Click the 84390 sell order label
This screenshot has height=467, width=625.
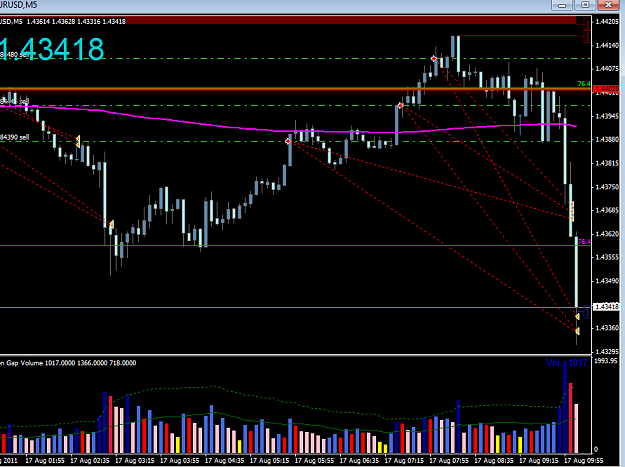point(15,137)
